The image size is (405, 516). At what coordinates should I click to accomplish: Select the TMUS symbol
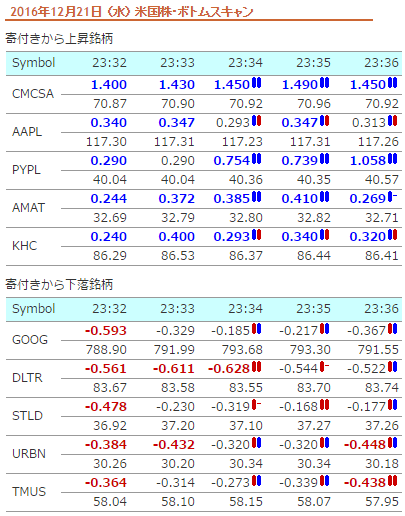click(x=29, y=492)
